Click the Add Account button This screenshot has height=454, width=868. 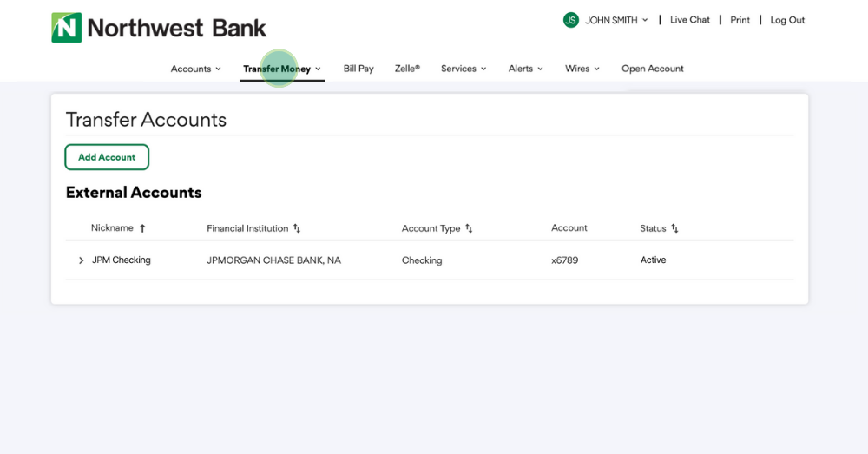point(107,157)
